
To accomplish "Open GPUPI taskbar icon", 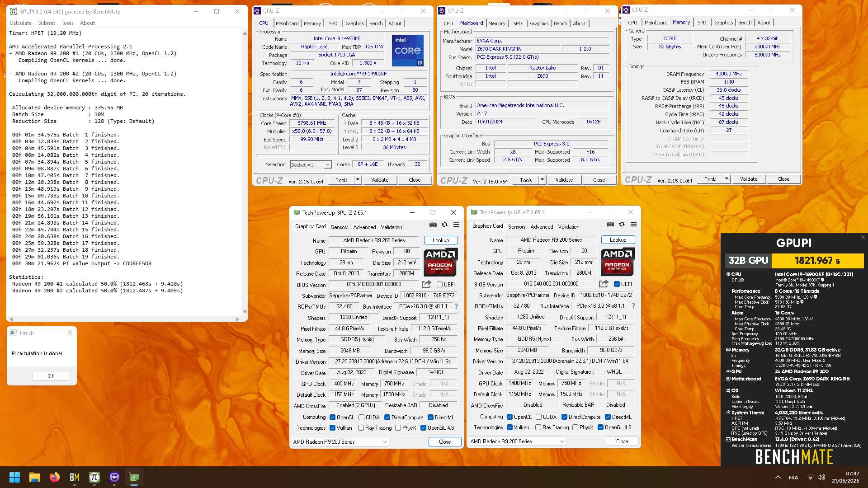I will pos(94,477).
